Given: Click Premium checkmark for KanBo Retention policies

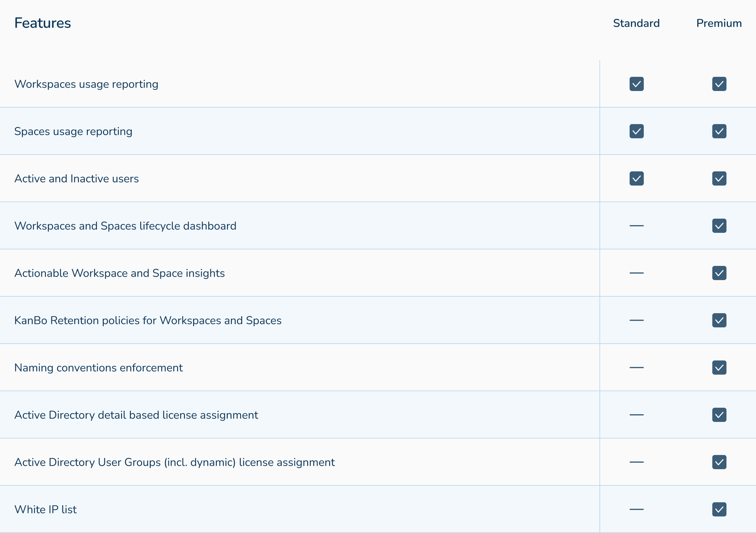Looking at the screenshot, I should (x=719, y=320).
